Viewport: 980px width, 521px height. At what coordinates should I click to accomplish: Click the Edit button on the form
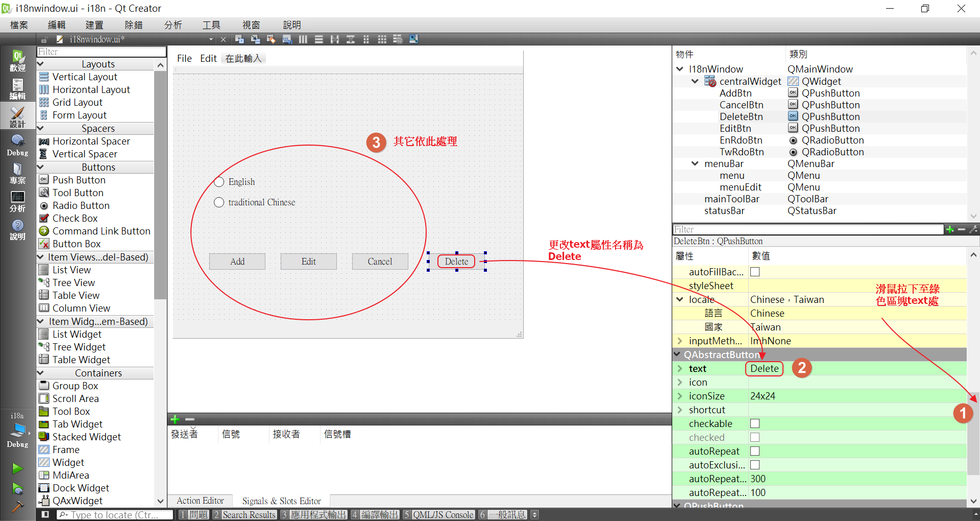point(309,262)
